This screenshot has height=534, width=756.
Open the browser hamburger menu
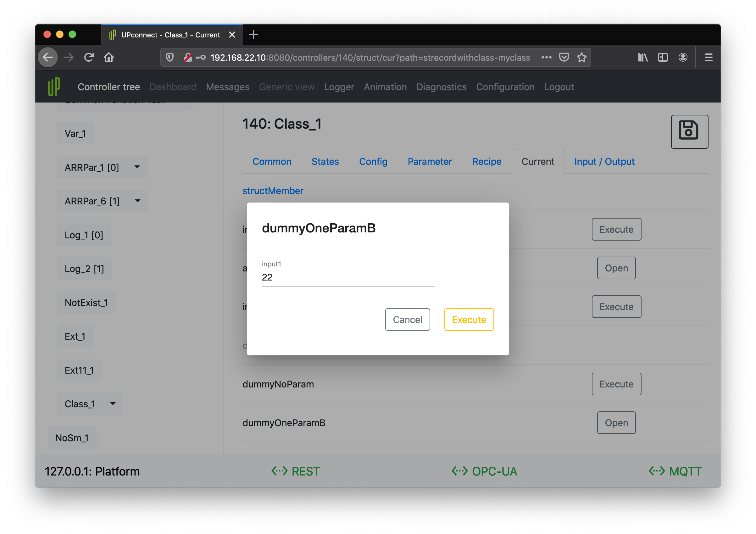pos(709,58)
